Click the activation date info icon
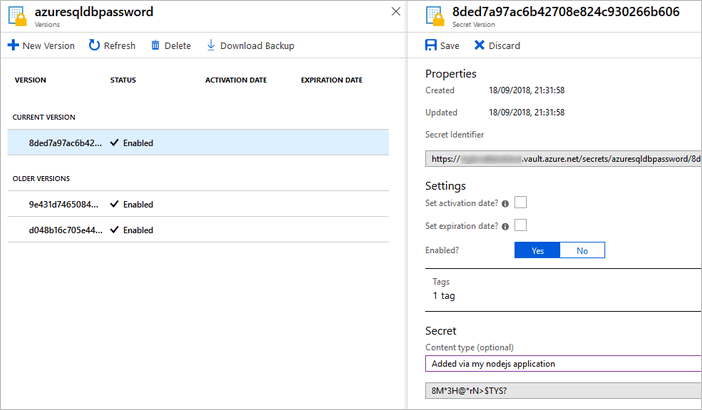Image resolution: width=702 pixels, height=410 pixels. (506, 204)
